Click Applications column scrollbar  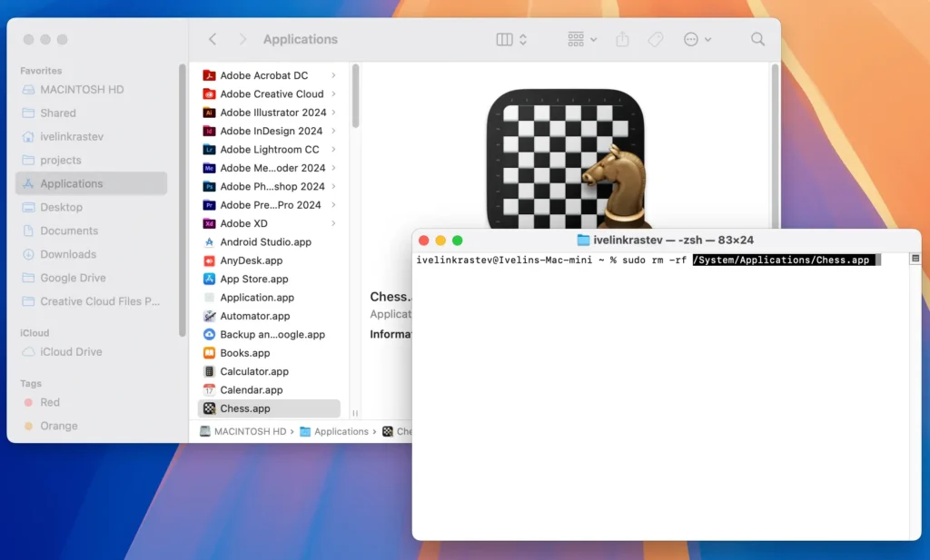coord(355,96)
